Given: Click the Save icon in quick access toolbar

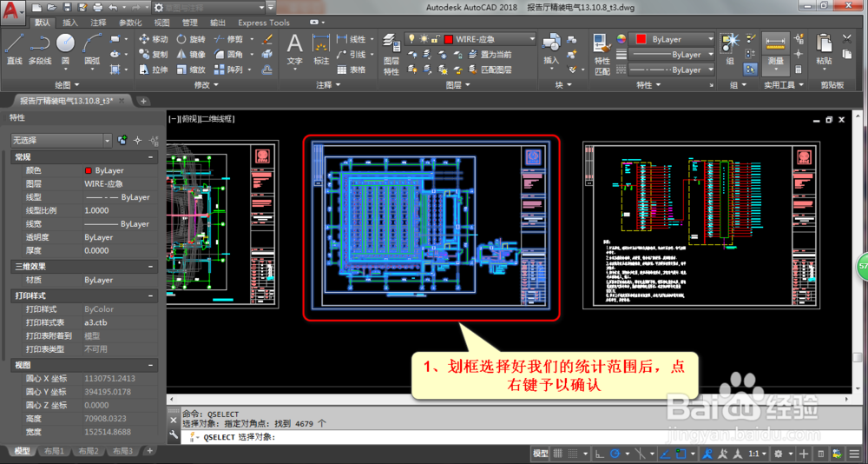Looking at the screenshot, I should 67,7.
